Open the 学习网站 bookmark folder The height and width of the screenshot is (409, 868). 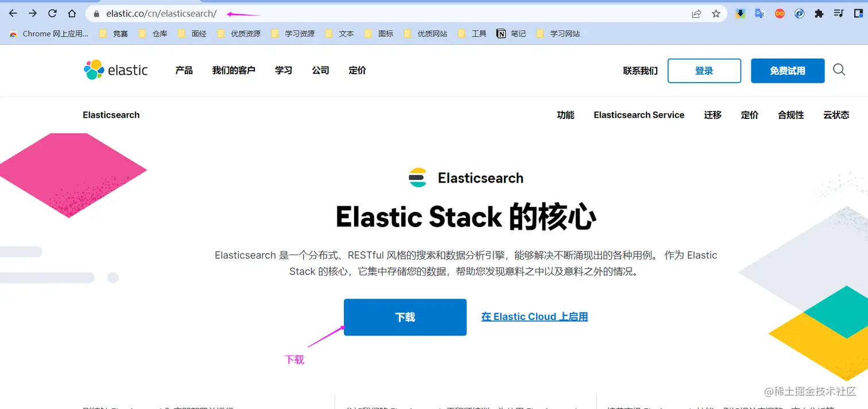pyautogui.click(x=558, y=34)
